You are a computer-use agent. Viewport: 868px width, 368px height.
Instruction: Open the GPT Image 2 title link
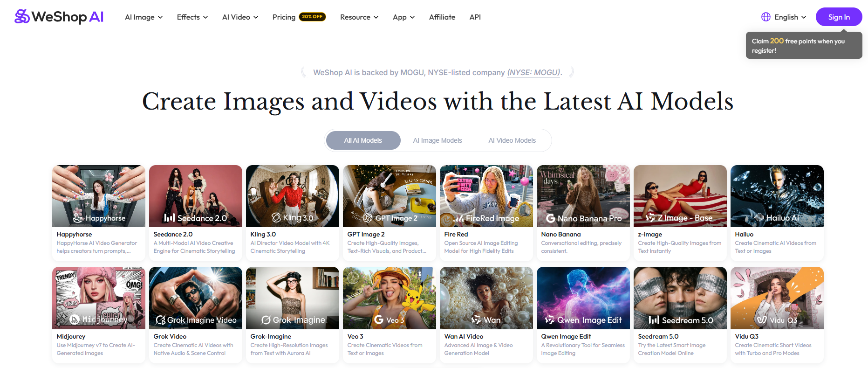[366, 234]
